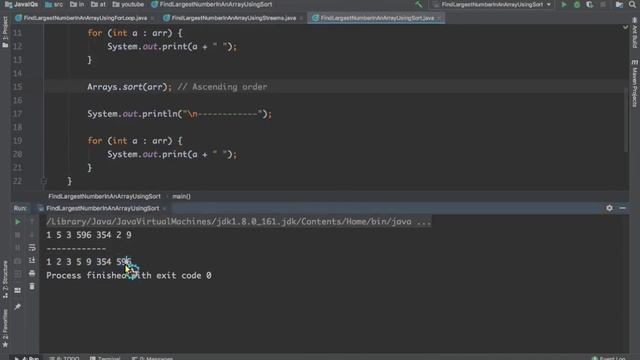Rerun program in Run panel

18,222
